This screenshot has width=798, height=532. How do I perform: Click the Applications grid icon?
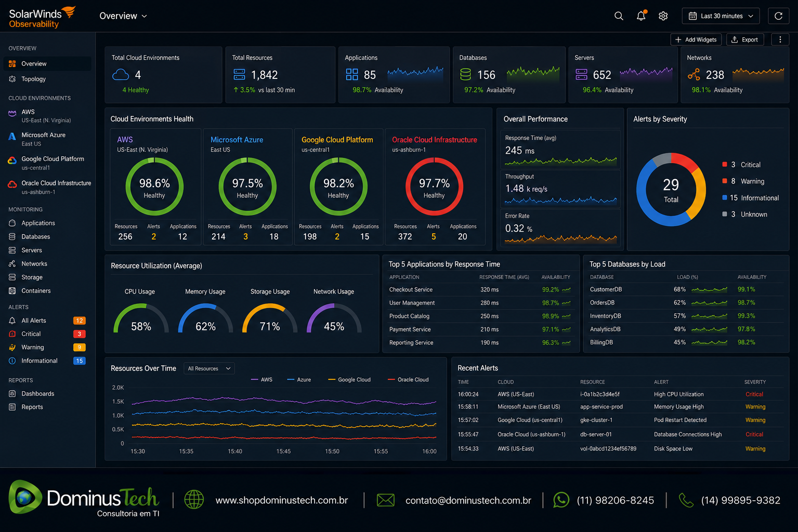point(352,74)
